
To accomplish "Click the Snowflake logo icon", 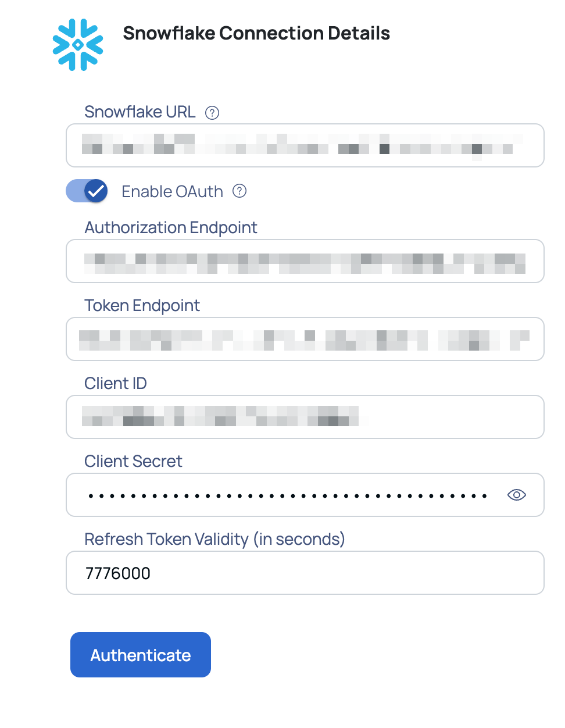I will 78,45.
